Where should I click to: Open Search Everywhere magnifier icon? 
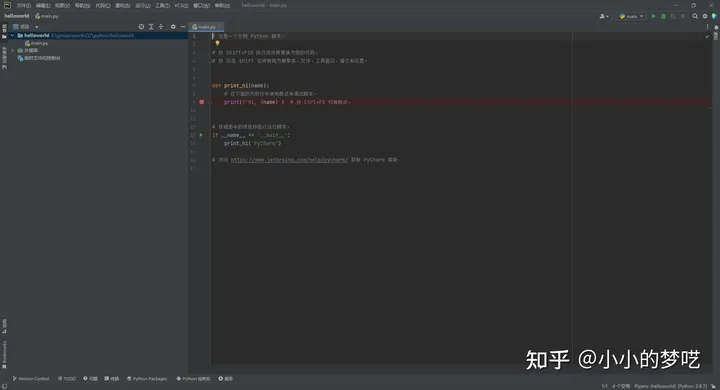695,16
